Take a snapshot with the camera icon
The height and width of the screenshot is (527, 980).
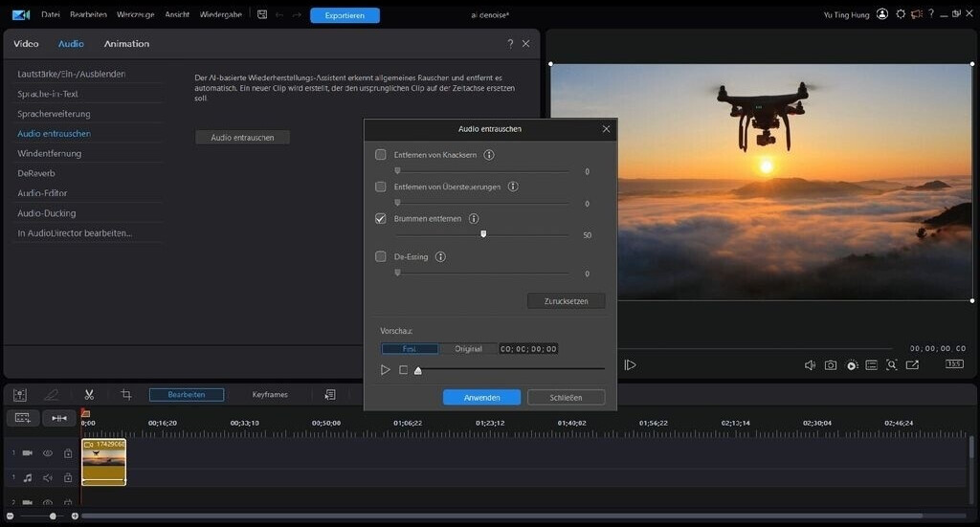tap(831, 364)
